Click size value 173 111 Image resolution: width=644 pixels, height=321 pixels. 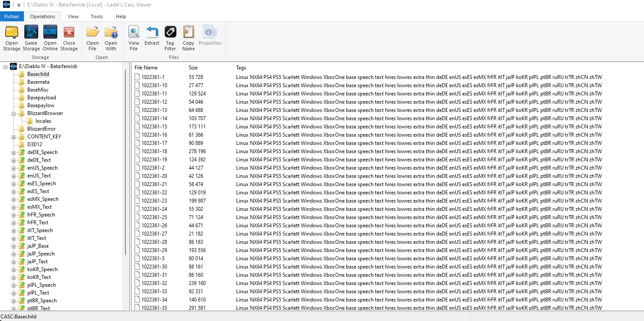tap(197, 126)
